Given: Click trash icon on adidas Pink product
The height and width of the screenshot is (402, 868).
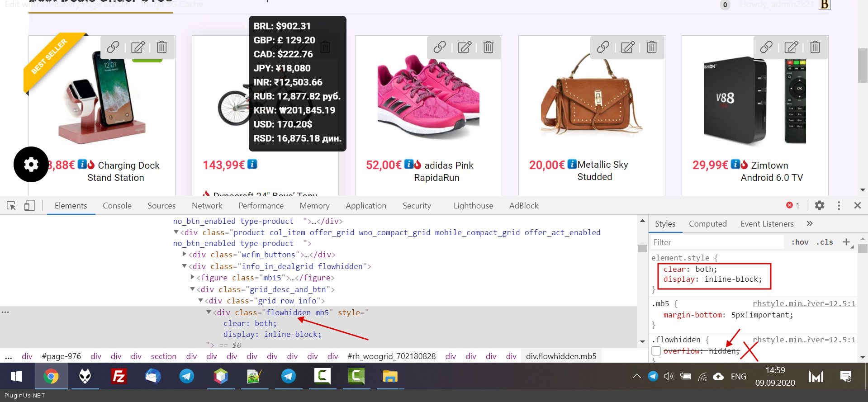Looking at the screenshot, I should click(488, 47).
